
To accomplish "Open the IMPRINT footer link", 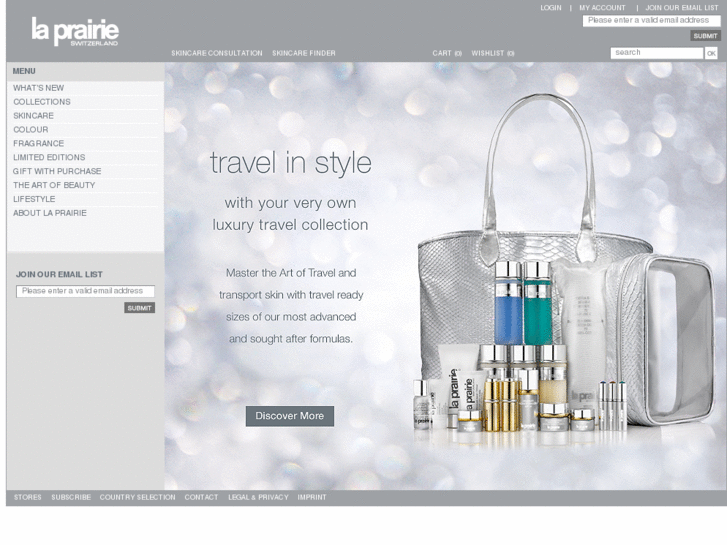I will (x=312, y=497).
